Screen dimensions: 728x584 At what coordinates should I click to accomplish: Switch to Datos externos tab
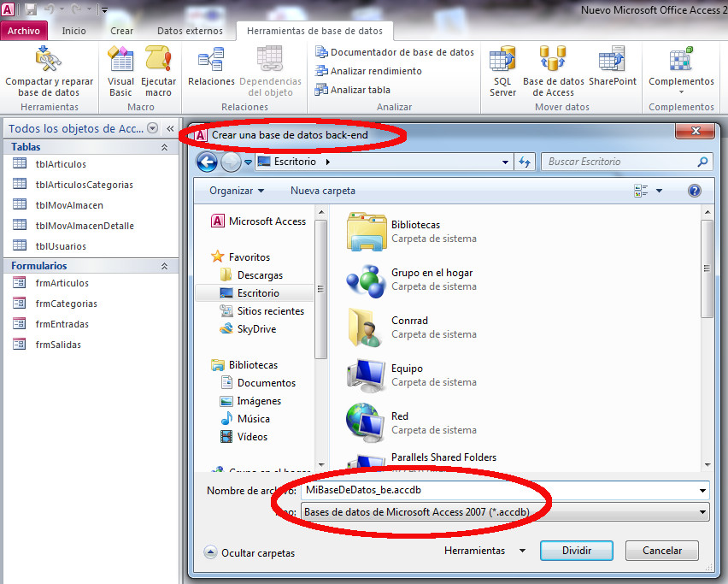point(190,31)
